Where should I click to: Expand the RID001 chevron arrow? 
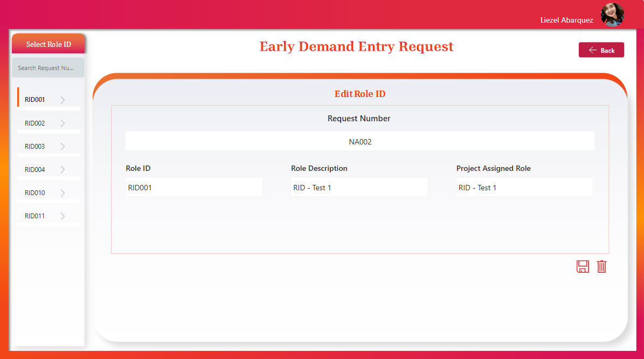tap(63, 100)
